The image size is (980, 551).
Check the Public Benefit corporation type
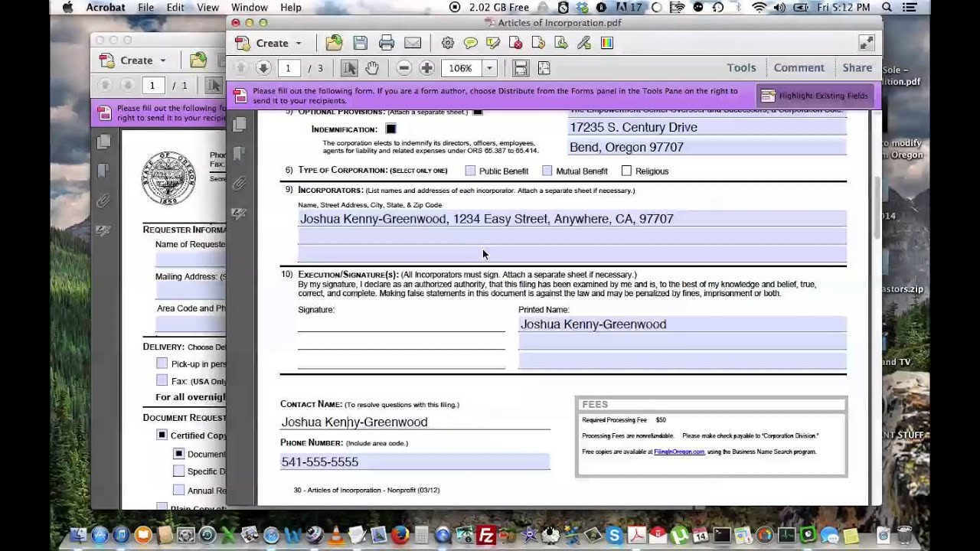point(470,171)
